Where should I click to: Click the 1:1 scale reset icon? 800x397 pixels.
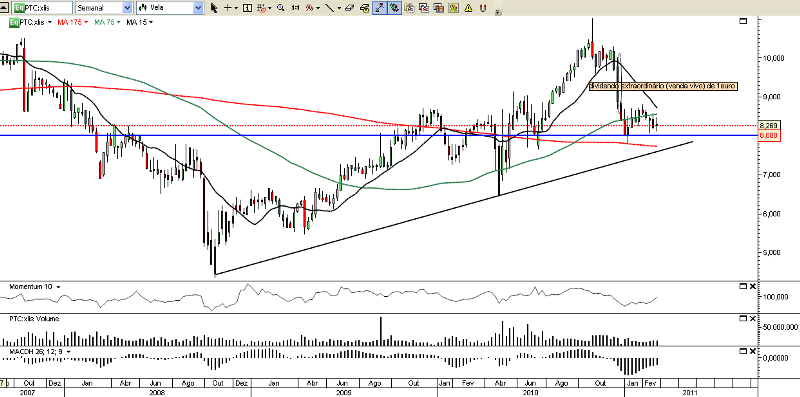pyautogui.click(x=295, y=8)
